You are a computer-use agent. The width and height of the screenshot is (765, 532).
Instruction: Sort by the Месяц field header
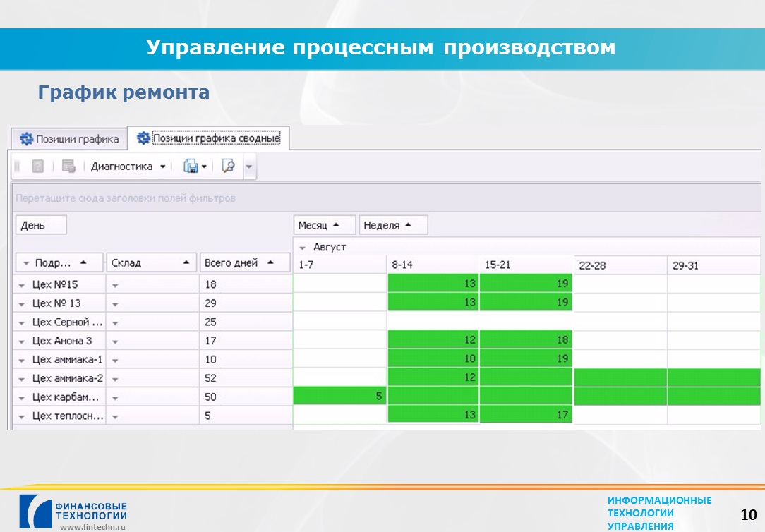click(325, 225)
